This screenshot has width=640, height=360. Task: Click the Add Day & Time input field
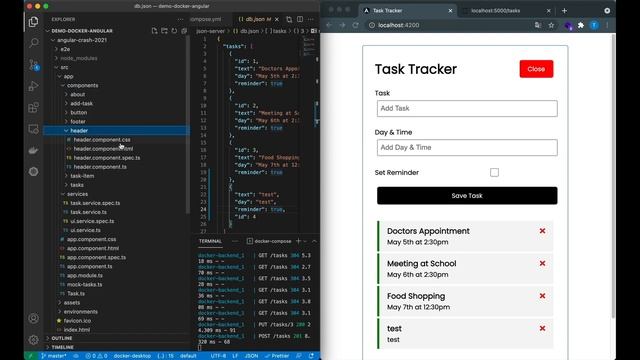[x=467, y=148]
